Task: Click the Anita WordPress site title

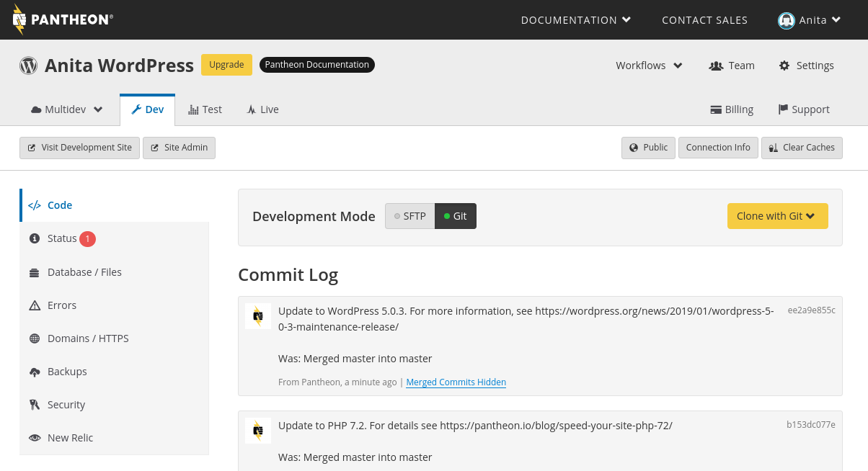Action: [x=119, y=66]
